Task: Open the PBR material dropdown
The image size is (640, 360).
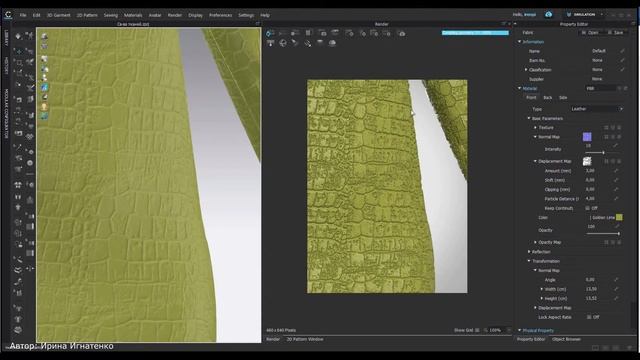Action: 600,88
